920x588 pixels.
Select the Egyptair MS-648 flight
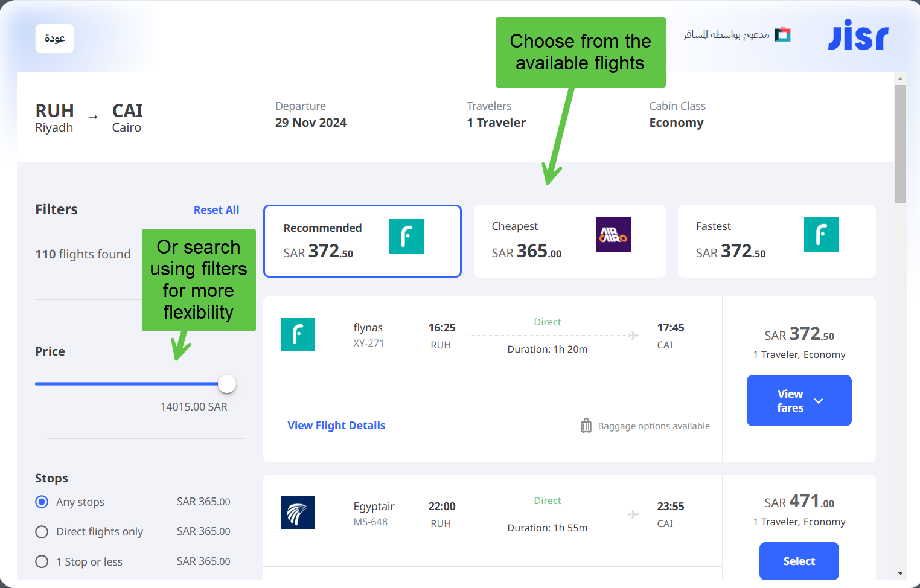point(799,561)
